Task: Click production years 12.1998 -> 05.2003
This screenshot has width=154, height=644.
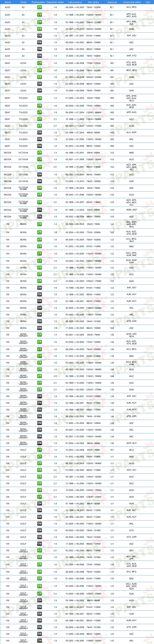Action: click(x=75, y=15)
